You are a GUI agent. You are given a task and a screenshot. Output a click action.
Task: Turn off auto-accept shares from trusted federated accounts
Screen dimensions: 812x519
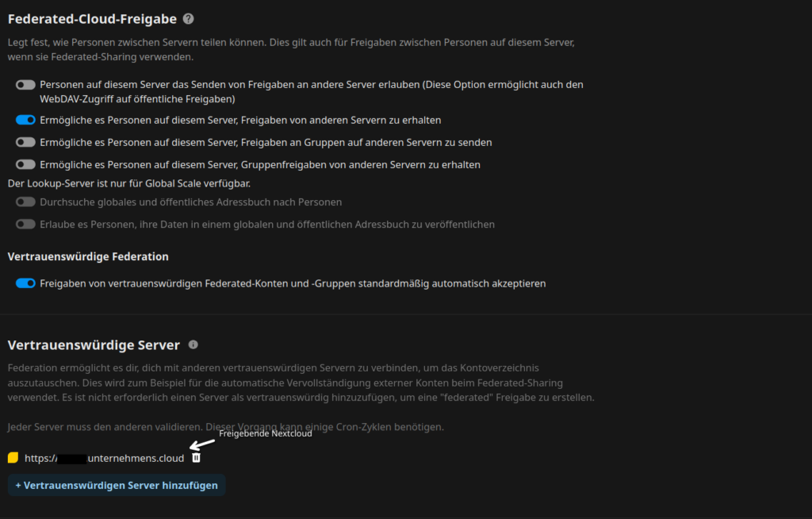coord(25,283)
